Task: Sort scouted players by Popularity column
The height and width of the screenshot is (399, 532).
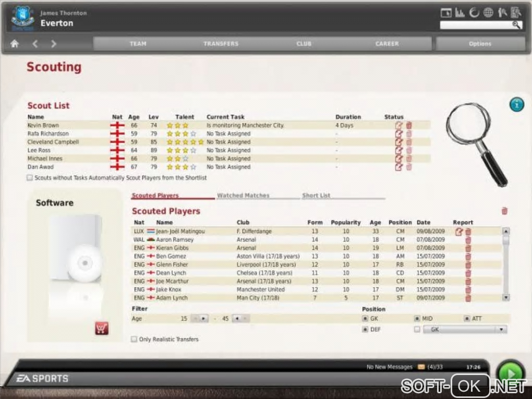Action: pos(345,223)
